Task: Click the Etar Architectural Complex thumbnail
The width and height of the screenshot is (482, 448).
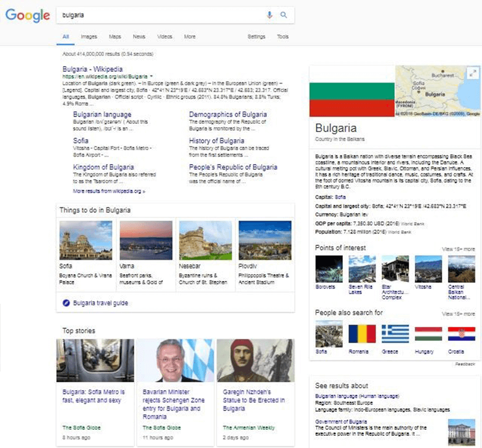Action: (x=396, y=269)
